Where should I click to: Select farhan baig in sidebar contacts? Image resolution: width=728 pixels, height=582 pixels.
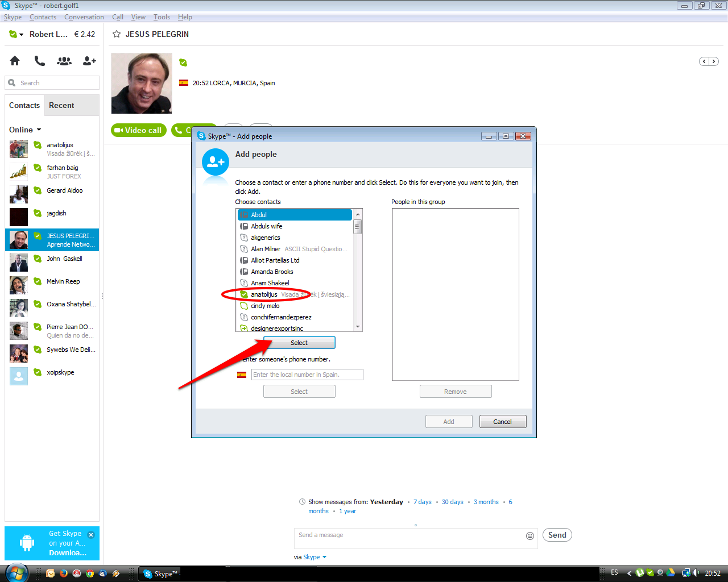coord(52,172)
